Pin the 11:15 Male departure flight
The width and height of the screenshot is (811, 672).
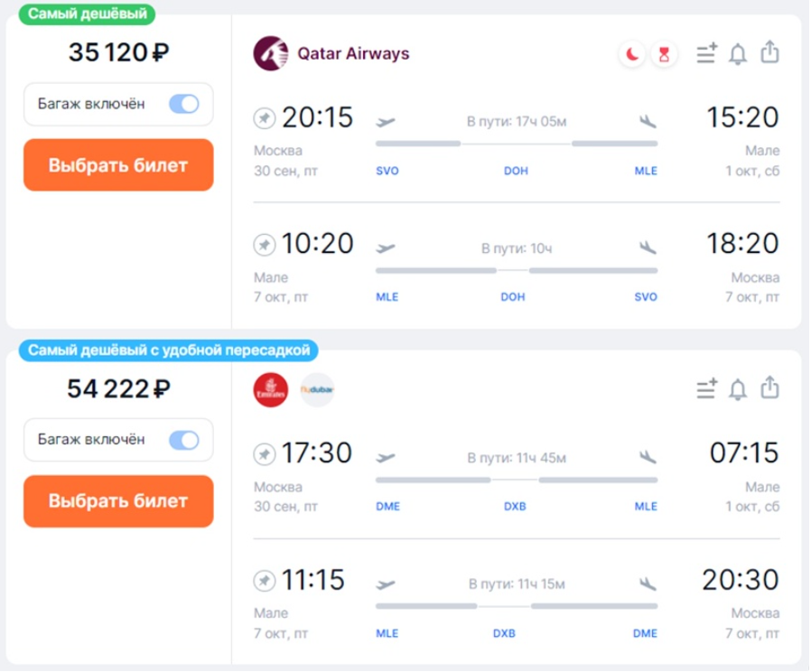coord(265,581)
